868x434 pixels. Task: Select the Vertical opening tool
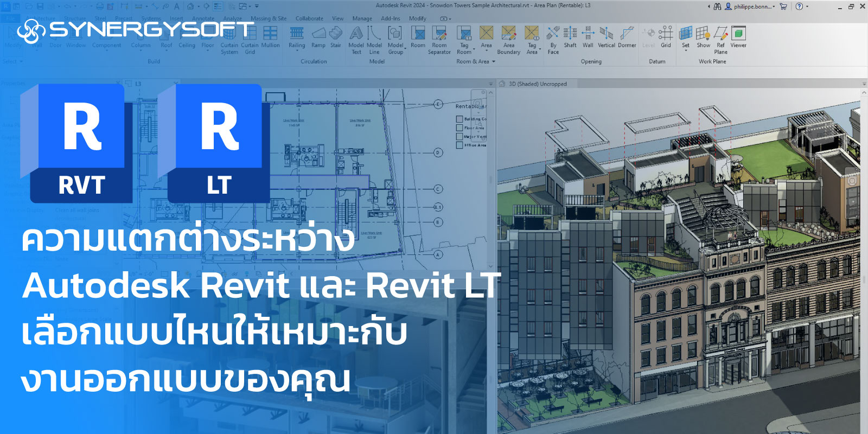tap(607, 37)
